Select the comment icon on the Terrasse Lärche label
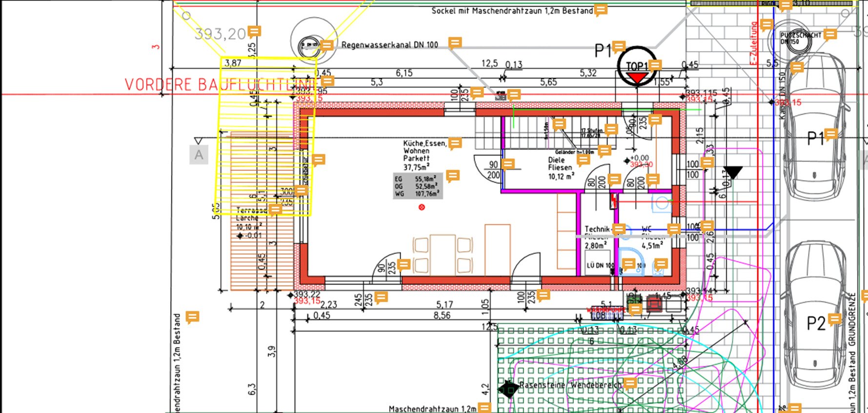The image size is (868, 413). [x=275, y=210]
